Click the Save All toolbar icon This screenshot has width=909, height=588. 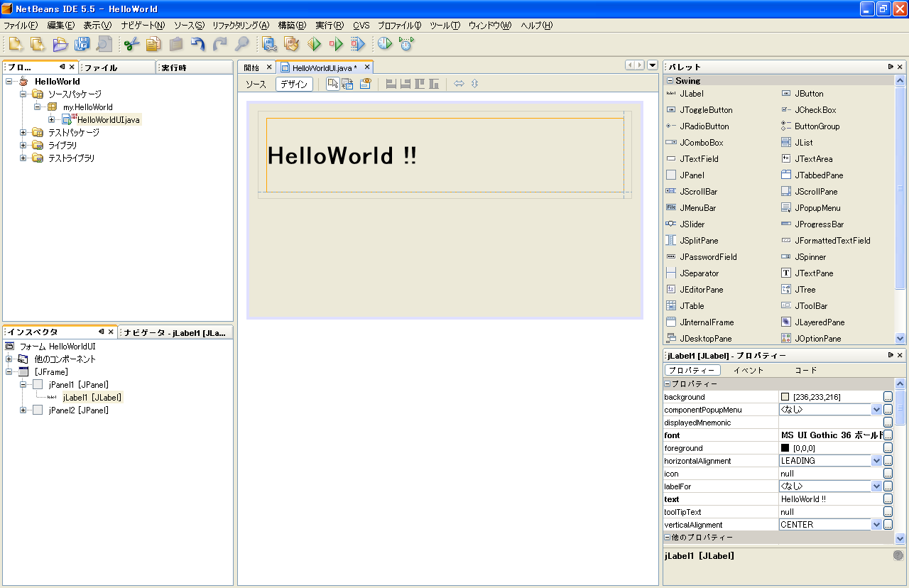pos(82,44)
